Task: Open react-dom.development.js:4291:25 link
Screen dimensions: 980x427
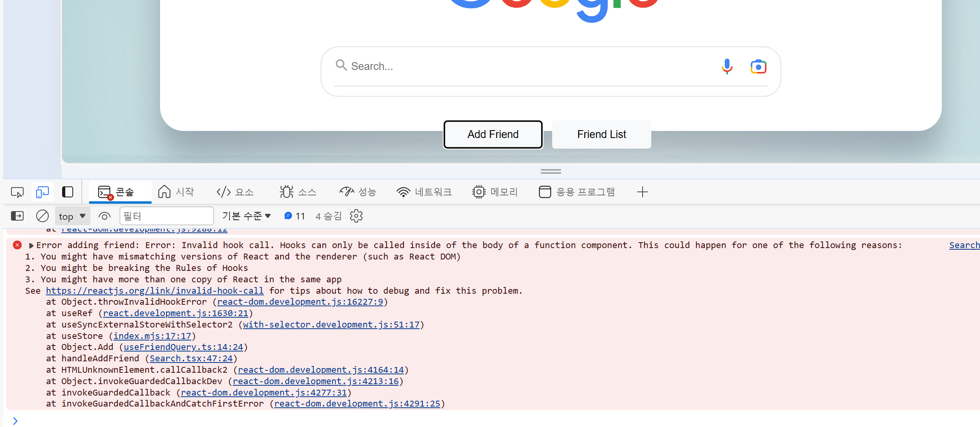Action: coord(357,404)
